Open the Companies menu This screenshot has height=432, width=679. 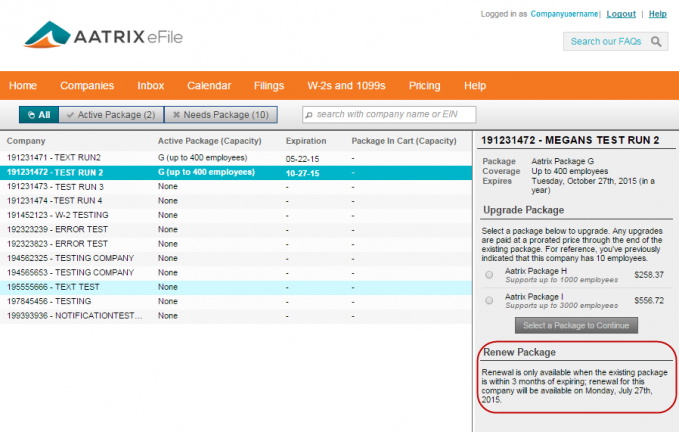(x=87, y=86)
